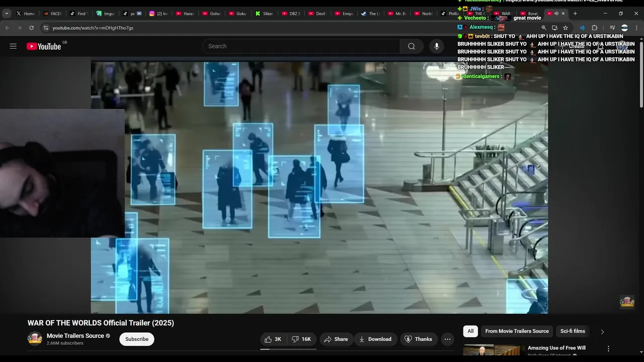Image resolution: width=644 pixels, height=362 pixels.
Task: Click the YouTube logo to go home
Action: point(44,46)
